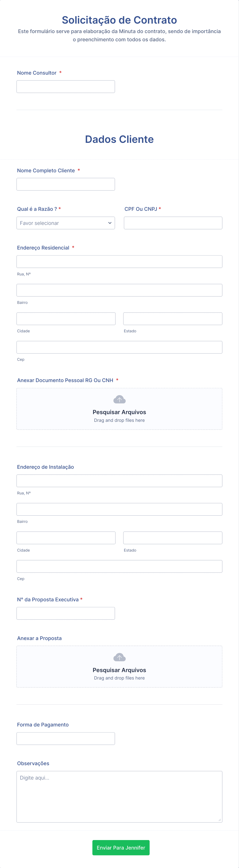Screen dimensions: 239x868
Task: Focus the Nº da Proposta Executiva field
Action: click(x=66, y=613)
